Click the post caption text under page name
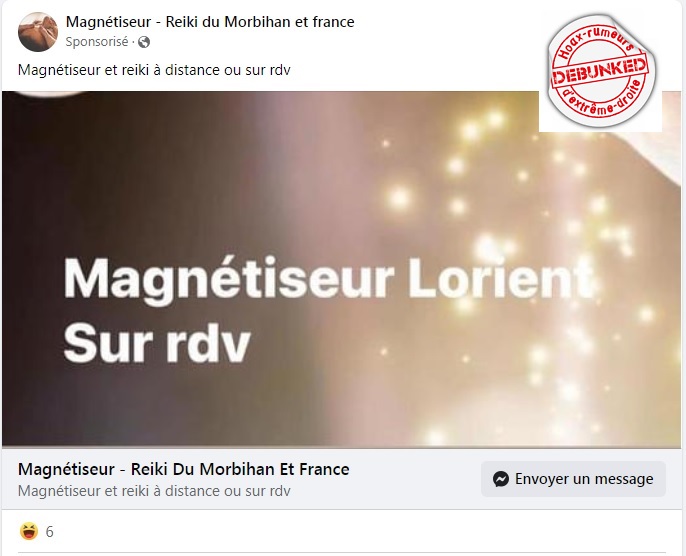This screenshot has height=556, width=686. (154, 70)
